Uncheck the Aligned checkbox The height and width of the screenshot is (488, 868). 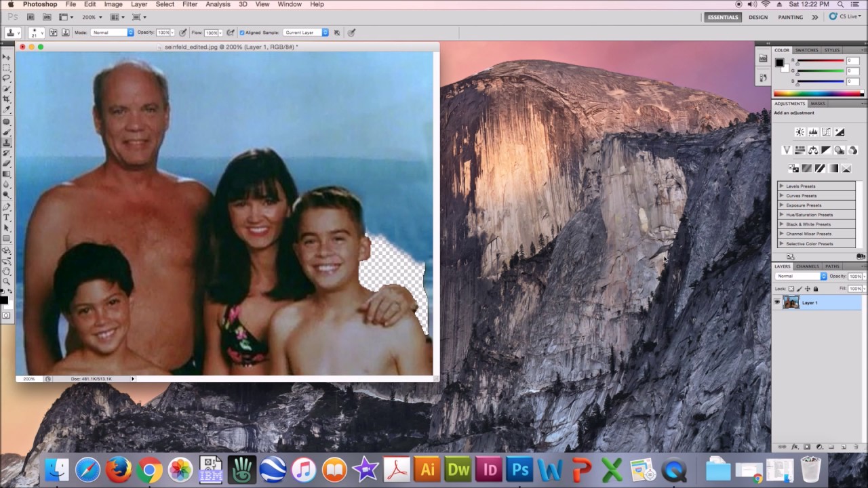coord(242,33)
